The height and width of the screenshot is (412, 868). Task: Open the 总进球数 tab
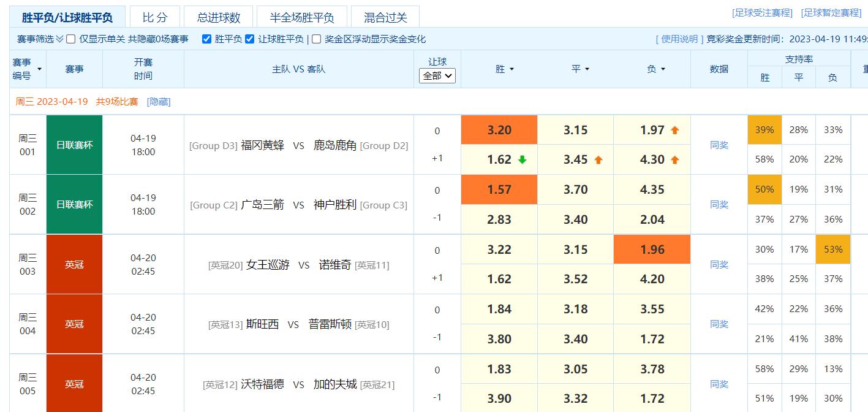coord(218,17)
